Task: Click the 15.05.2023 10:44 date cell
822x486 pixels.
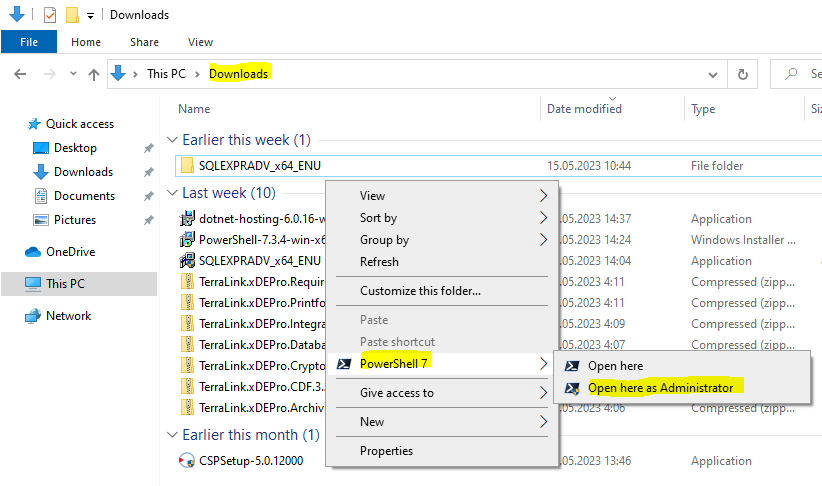Action: click(x=589, y=166)
